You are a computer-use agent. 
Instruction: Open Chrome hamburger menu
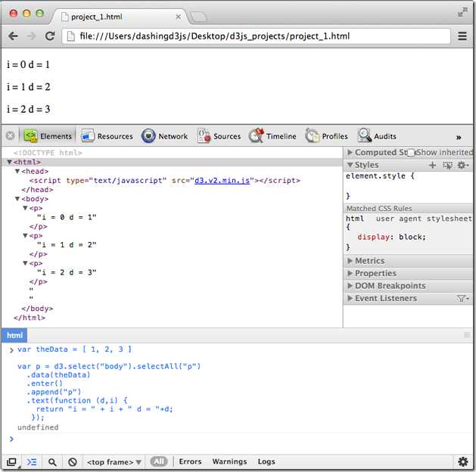click(x=462, y=36)
